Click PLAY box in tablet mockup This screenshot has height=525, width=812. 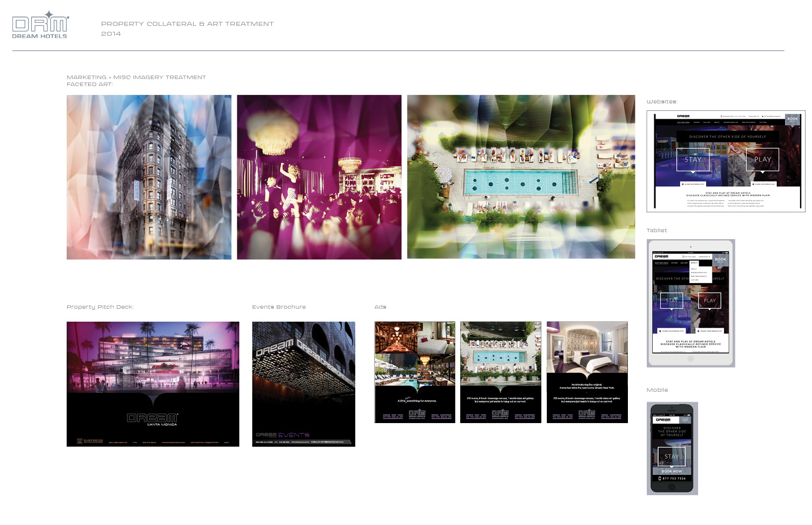tap(710, 301)
